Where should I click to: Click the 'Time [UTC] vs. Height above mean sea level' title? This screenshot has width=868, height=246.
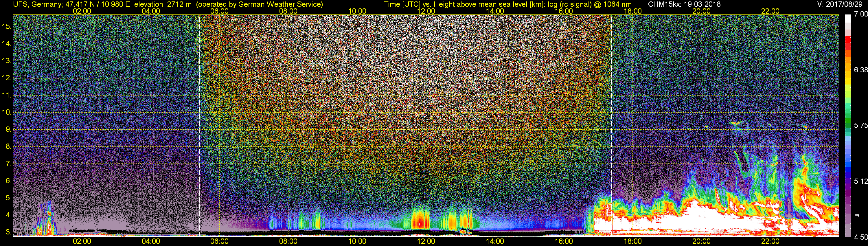463,4
